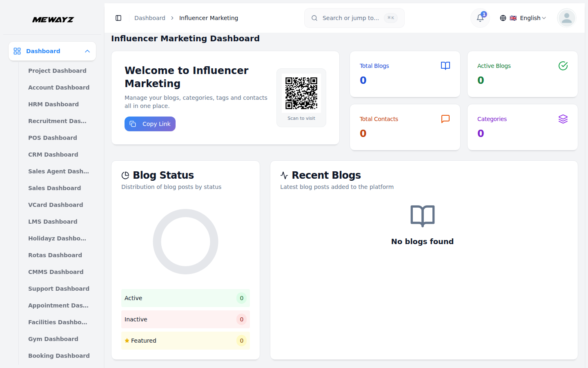Click the Total Blogs book icon
This screenshot has height=368, width=588.
click(x=445, y=66)
